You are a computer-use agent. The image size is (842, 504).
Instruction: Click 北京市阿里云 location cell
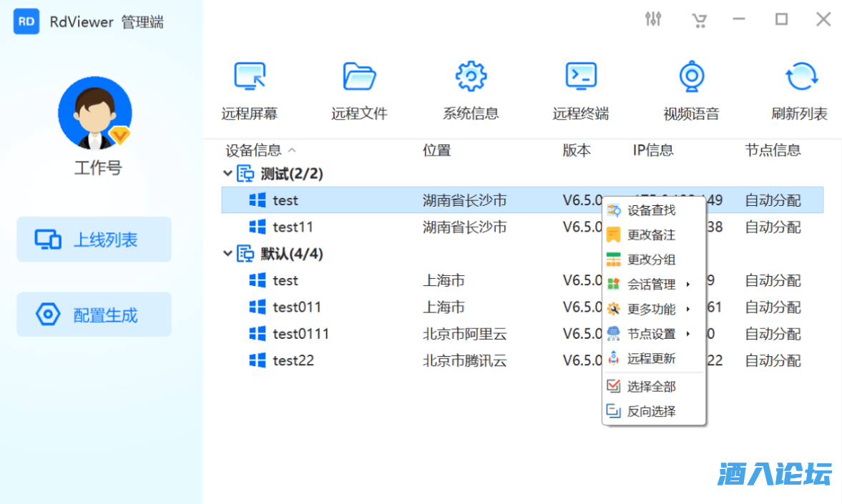(464, 334)
